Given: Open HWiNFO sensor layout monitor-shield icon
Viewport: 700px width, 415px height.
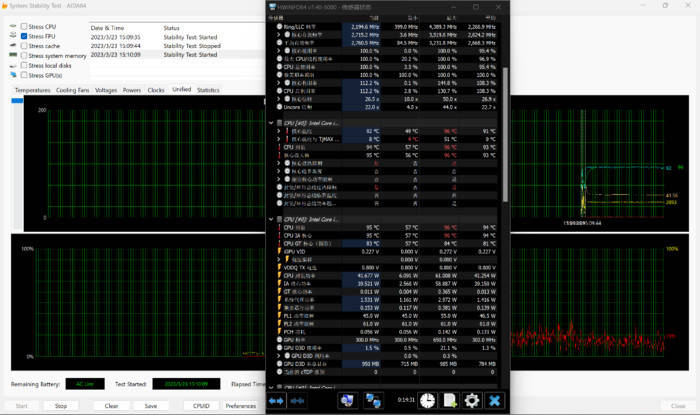Looking at the screenshot, I should [x=347, y=401].
